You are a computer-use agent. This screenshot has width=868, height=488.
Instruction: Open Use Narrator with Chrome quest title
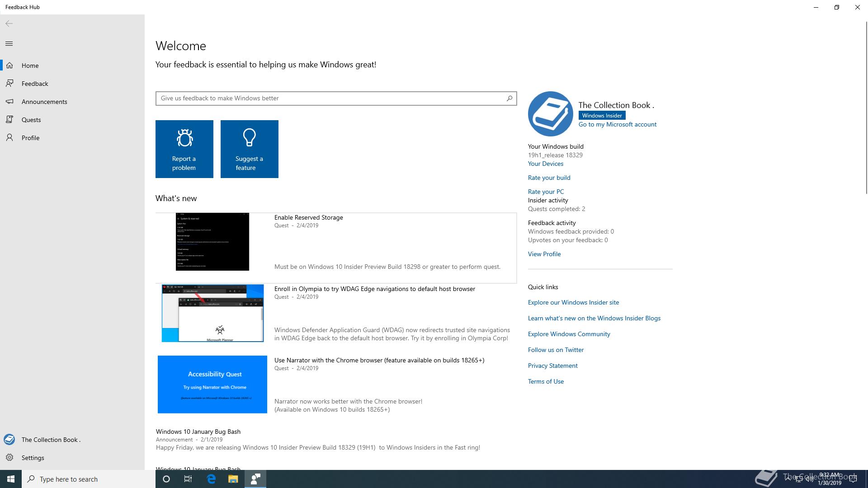click(x=379, y=360)
